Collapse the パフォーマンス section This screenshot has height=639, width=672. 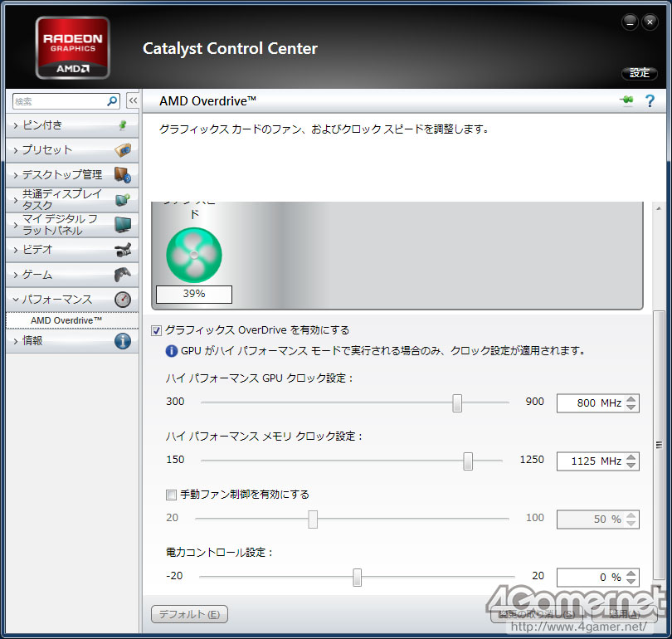click(x=72, y=299)
